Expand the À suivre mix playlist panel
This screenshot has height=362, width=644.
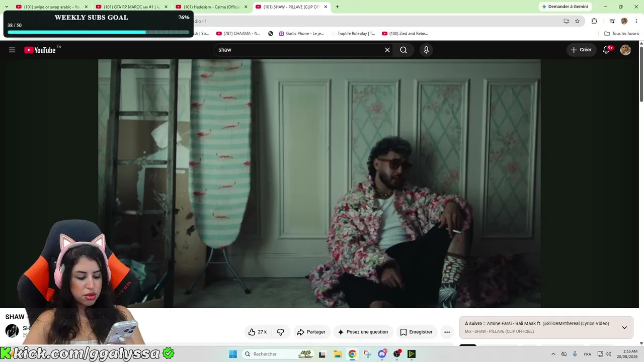(x=624, y=327)
